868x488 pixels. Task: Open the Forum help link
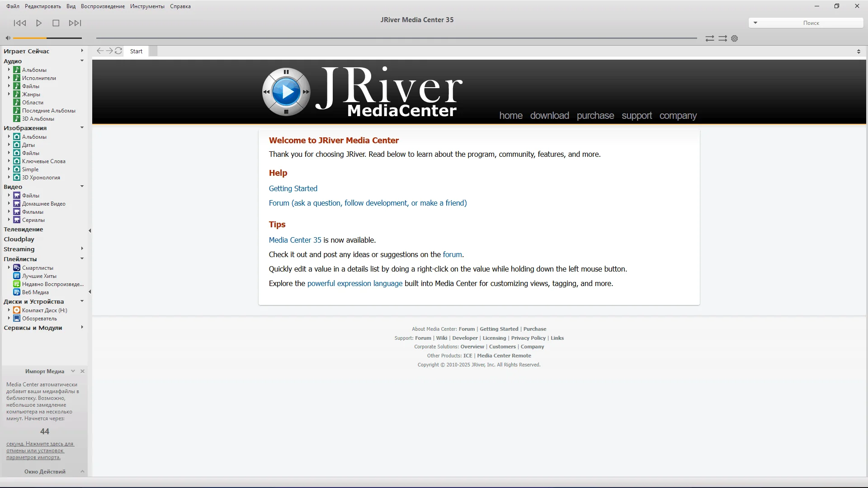368,203
